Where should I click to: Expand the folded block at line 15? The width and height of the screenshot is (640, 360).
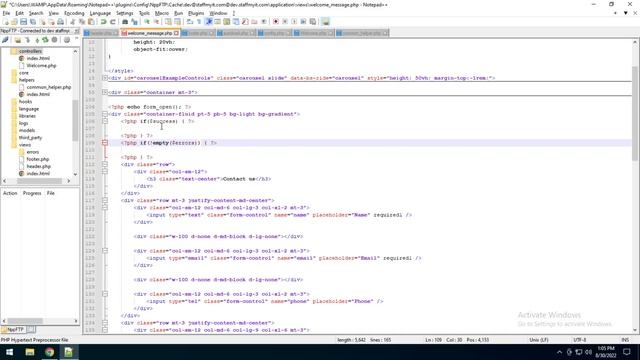point(105,78)
